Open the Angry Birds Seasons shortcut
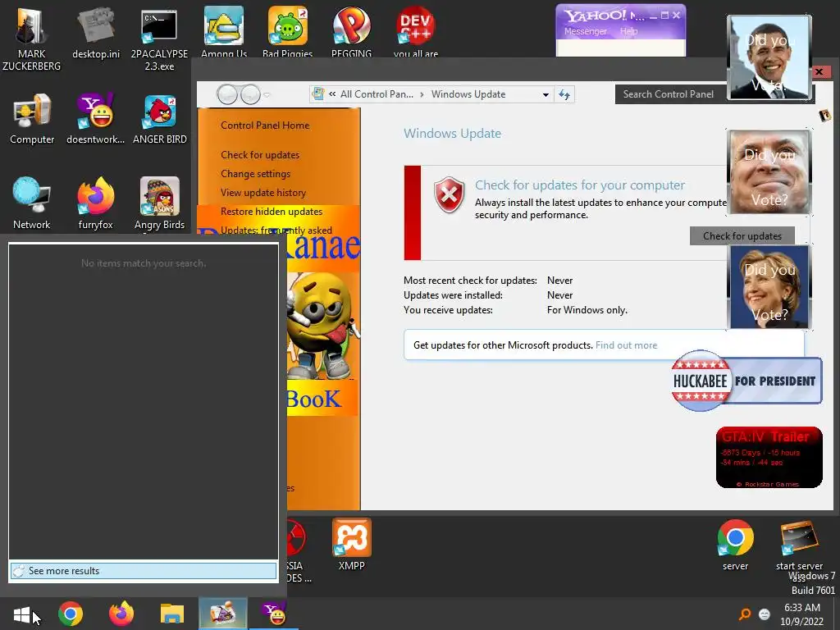The image size is (840, 630). click(x=160, y=203)
